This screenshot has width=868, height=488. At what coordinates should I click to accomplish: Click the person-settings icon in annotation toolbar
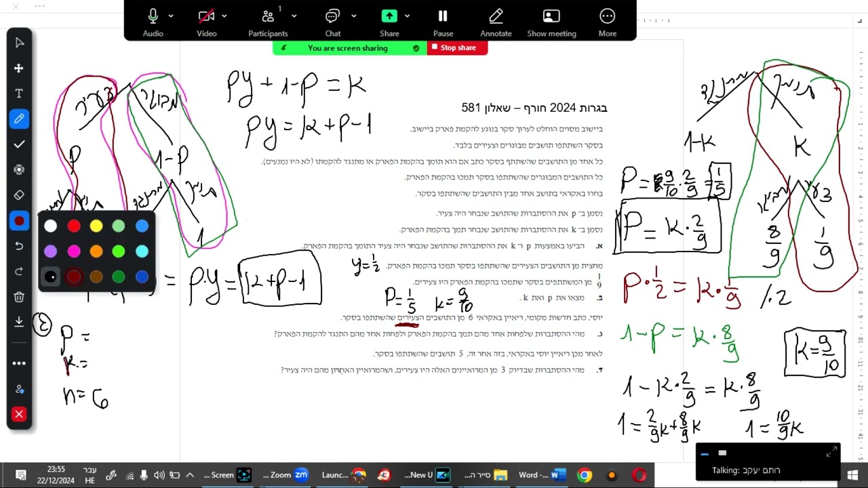[x=19, y=389]
